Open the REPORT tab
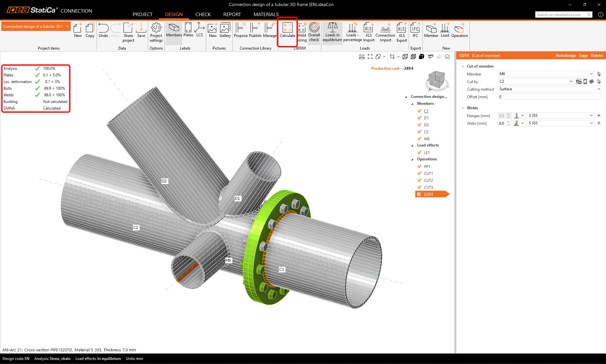The width and height of the screenshot is (606, 364). pyautogui.click(x=232, y=15)
